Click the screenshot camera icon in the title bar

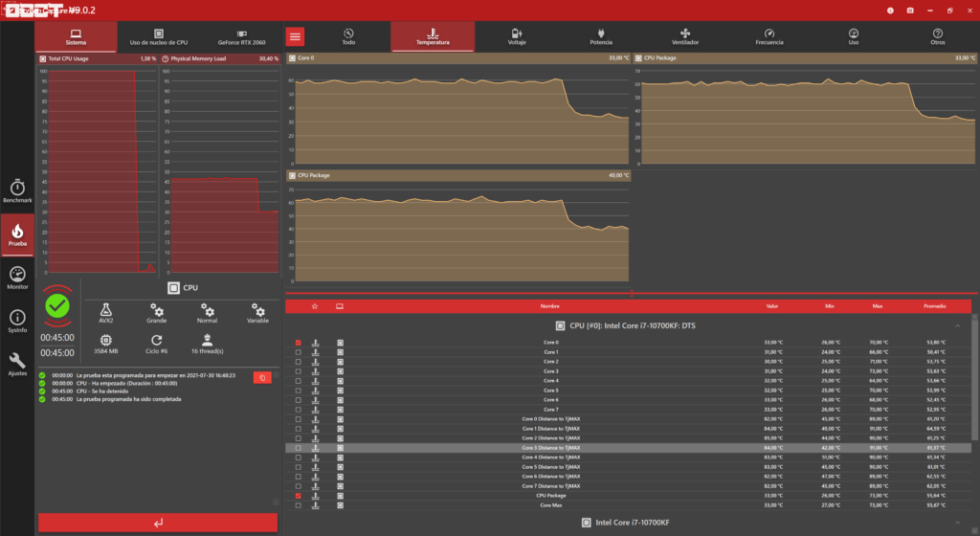(x=910, y=11)
